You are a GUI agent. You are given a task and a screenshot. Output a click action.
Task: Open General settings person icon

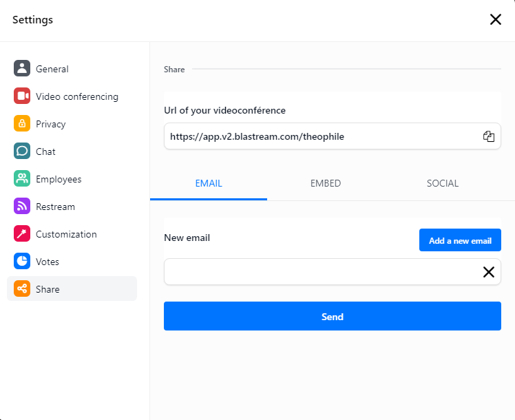[x=22, y=68]
